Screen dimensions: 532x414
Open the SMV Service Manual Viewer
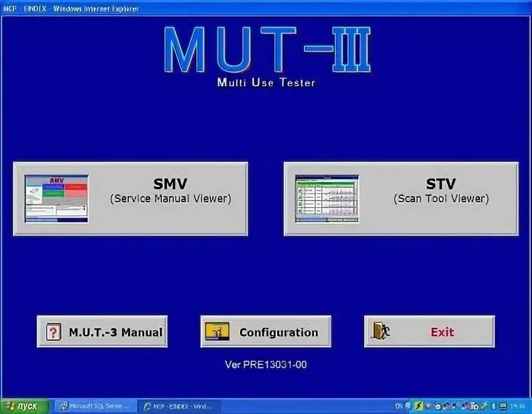click(x=131, y=199)
